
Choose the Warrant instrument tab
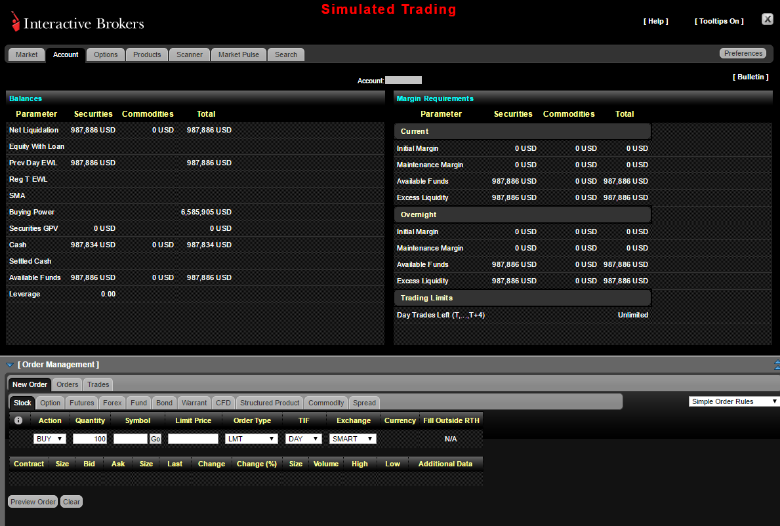pyautogui.click(x=194, y=403)
